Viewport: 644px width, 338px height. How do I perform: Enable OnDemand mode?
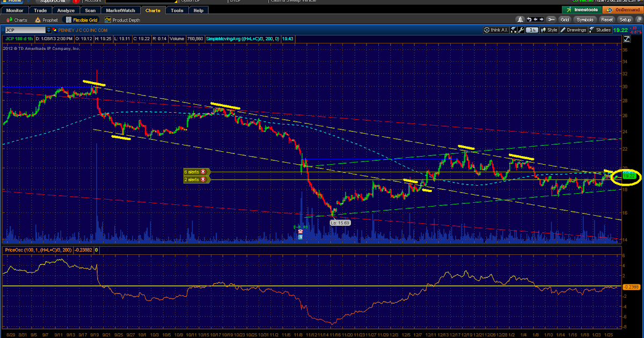click(622, 9)
